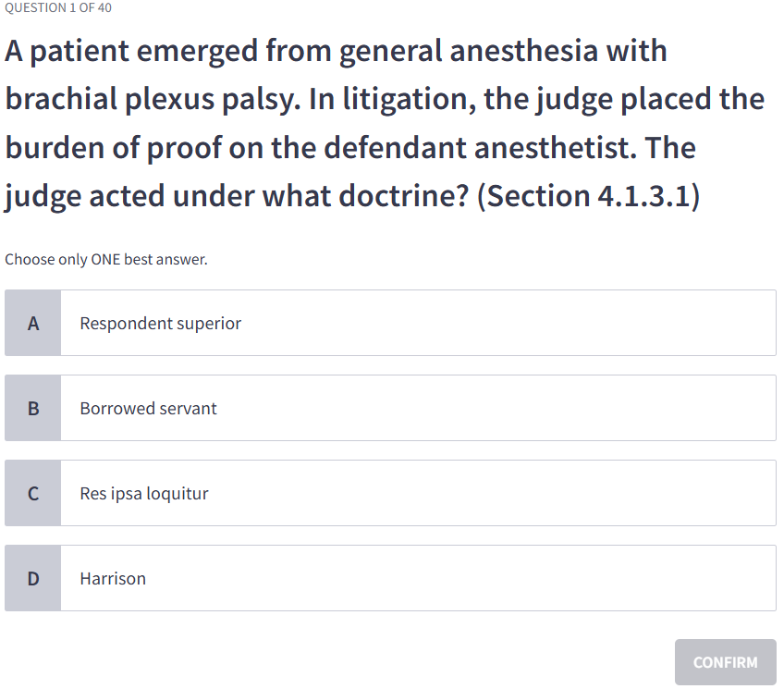Confirm the selected answer
This screenshot has width=784, height=689.
(x=725, y=661)
